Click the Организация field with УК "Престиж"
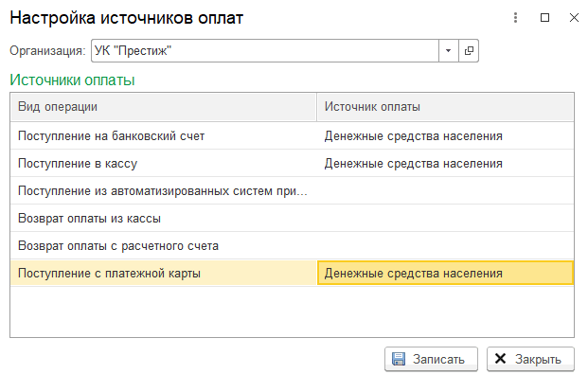588x374 pixels. coord(265,50)
